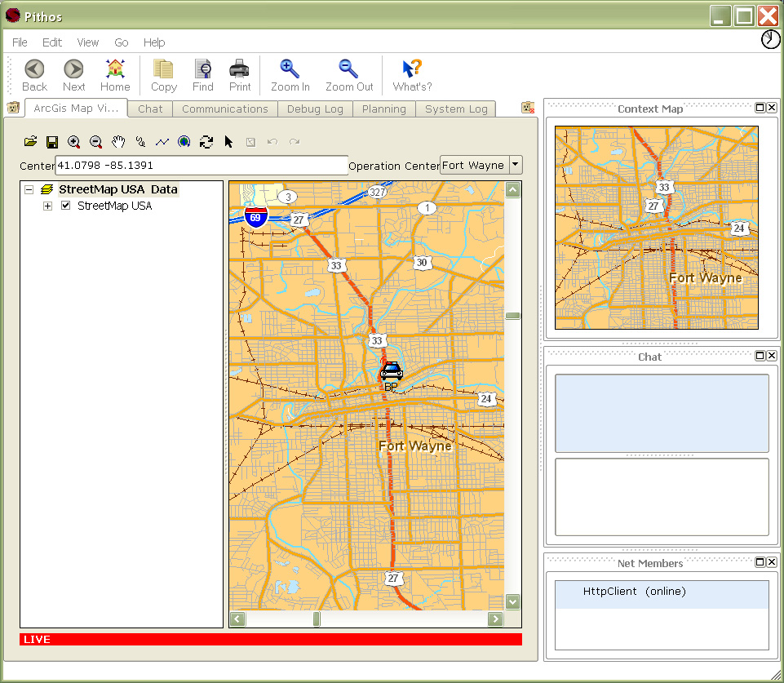Select the StreetMap USA Data tree label
Viewport: 784px width, 683px height.
point(118,189)
